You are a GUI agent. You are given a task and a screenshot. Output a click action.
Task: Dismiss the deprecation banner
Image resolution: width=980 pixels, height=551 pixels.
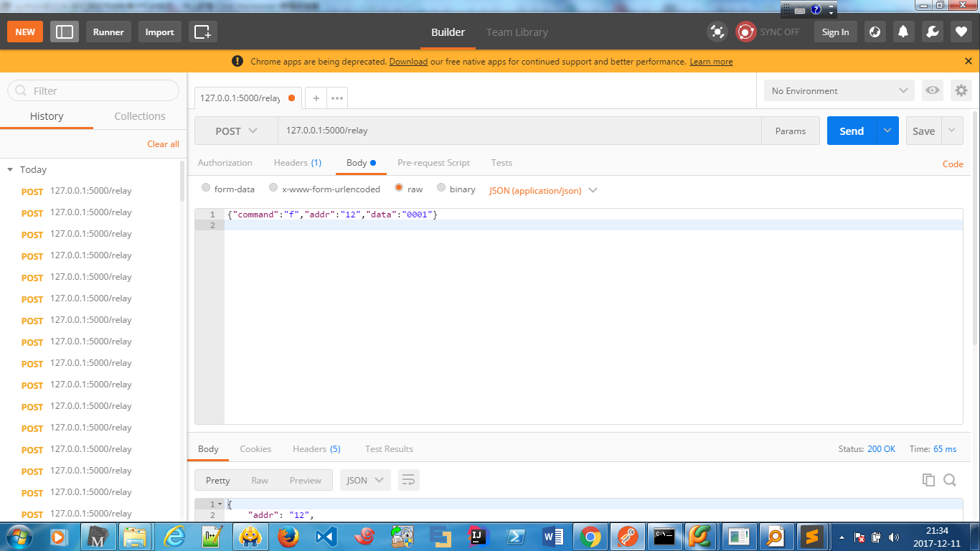click(969, 62)
